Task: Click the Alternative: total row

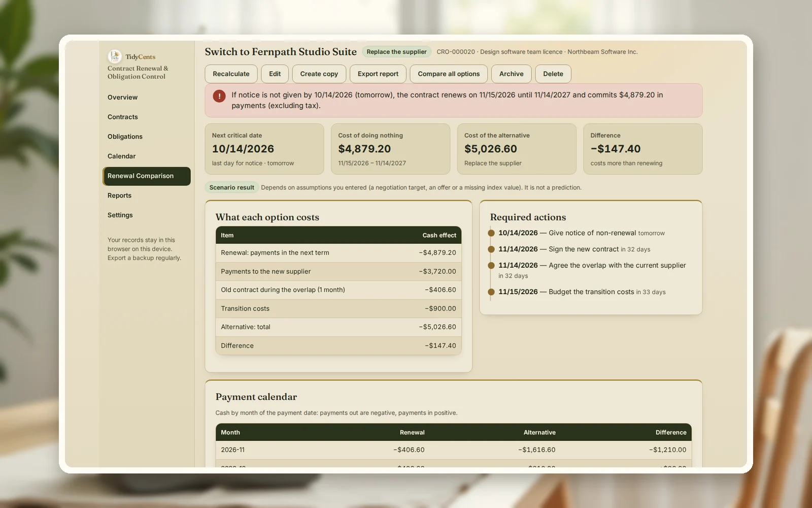Action: coord(339,327)
